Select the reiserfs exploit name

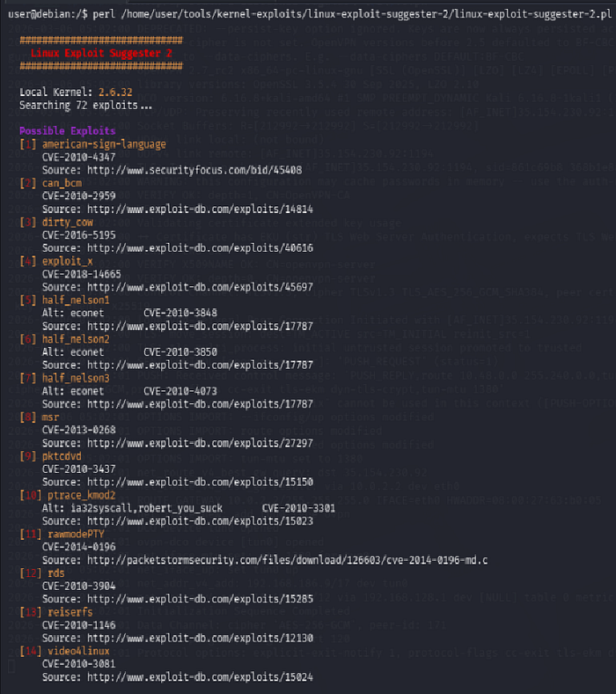click(70, 612)
